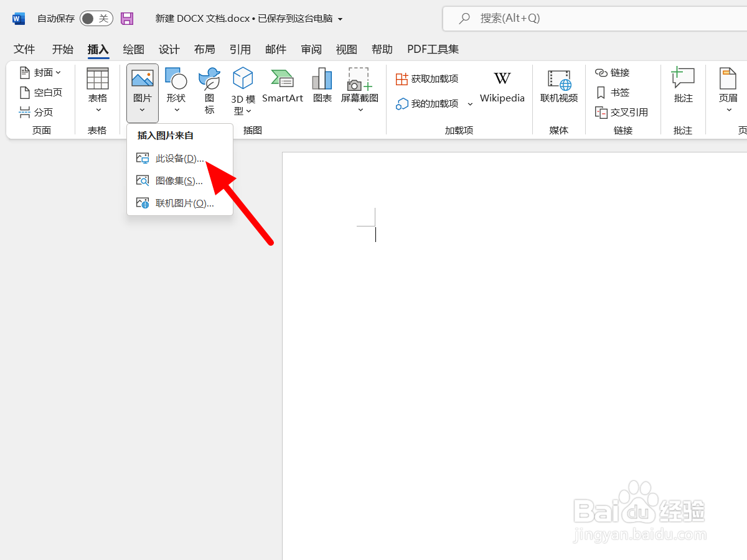This screenshot has height=560, width=747.
Task: Expand the 我的加载项 dropdown arrow
Action: (x=470, y=104)
